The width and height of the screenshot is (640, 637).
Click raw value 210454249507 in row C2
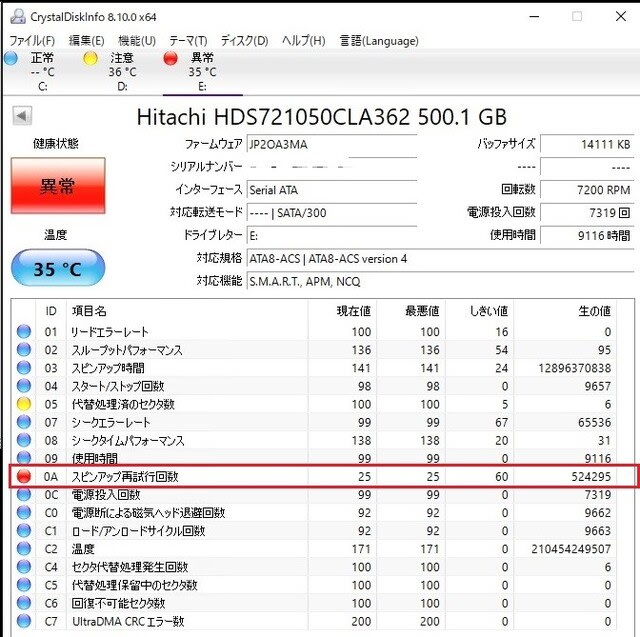[x=571, y=549]
